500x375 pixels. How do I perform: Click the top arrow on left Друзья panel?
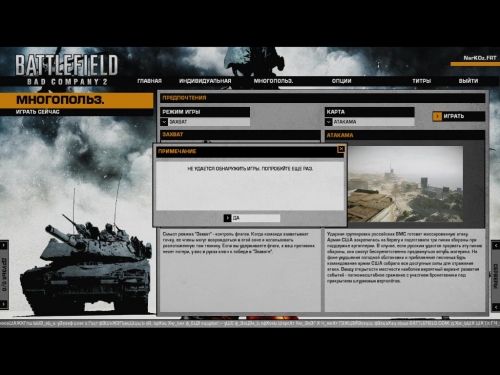(x=4, y=245)
